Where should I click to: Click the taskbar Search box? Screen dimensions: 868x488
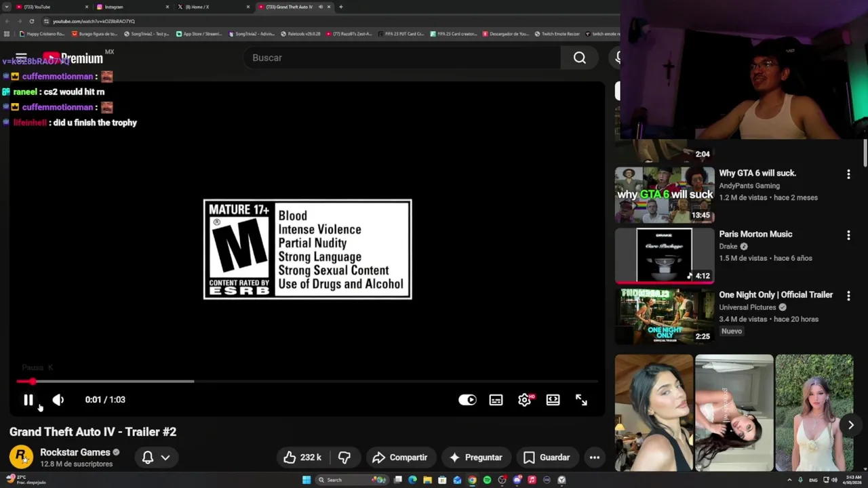coord(351,480)
